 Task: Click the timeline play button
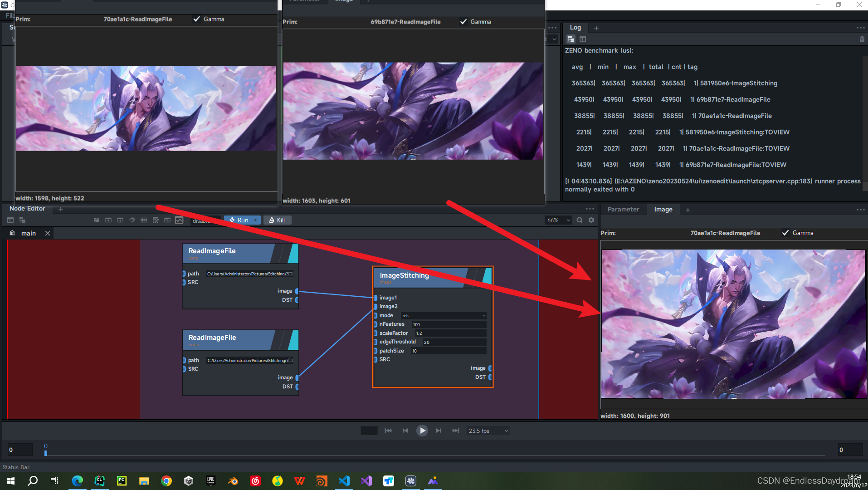[x=422, y=431]
